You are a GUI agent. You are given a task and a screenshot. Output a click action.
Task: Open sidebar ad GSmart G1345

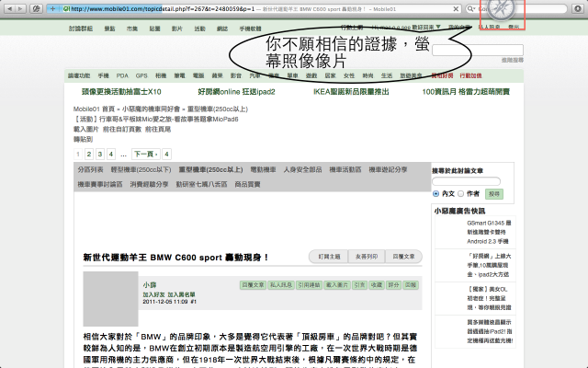click(489, 232)
